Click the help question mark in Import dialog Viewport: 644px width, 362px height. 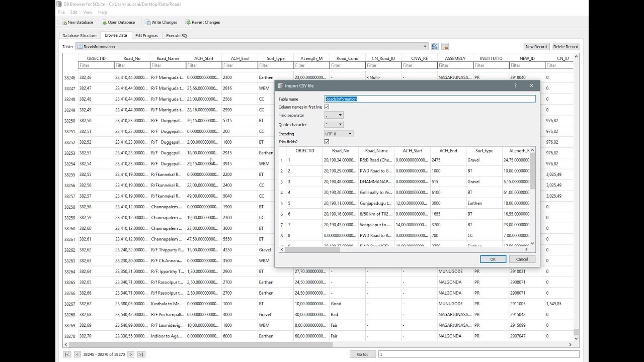coord(515,86)
